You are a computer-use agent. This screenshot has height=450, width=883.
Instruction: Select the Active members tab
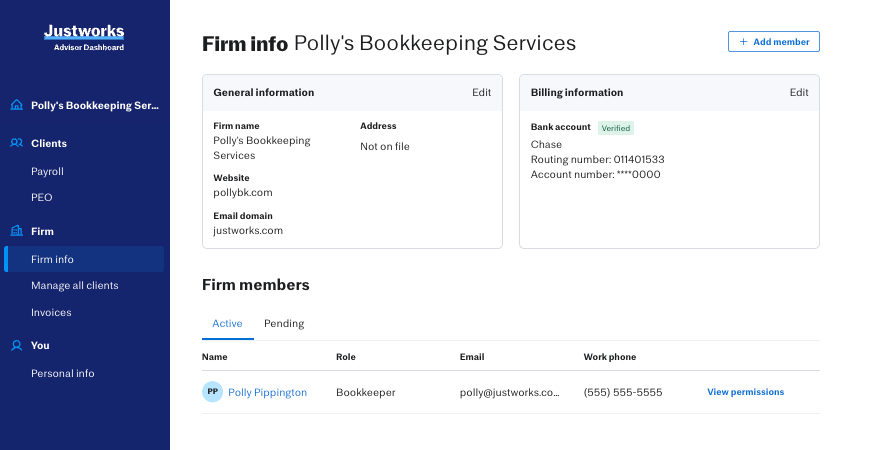point(227,323)
